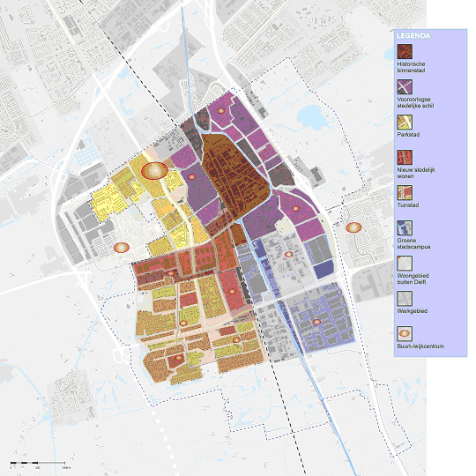Click the Vooroorlogse stedelijke schil legend icon

point(405,86)
